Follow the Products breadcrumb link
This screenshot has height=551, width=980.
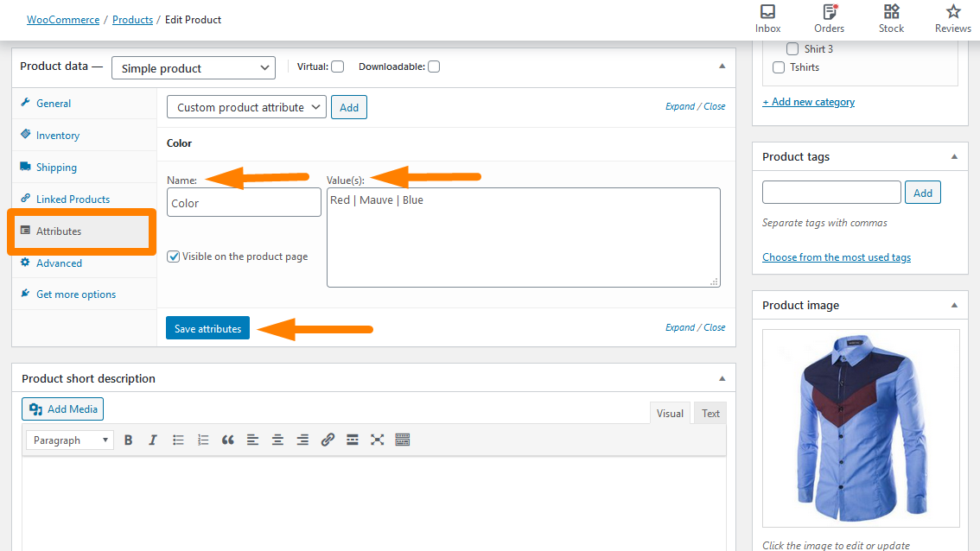pyautogui.click(x=132, y=20)
